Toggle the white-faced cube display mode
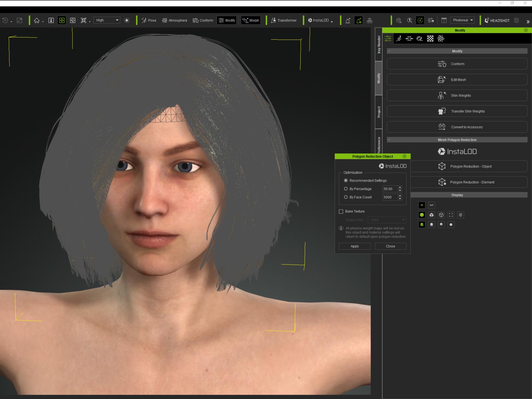The image size is (532, 399). click(x=431, y=215)
